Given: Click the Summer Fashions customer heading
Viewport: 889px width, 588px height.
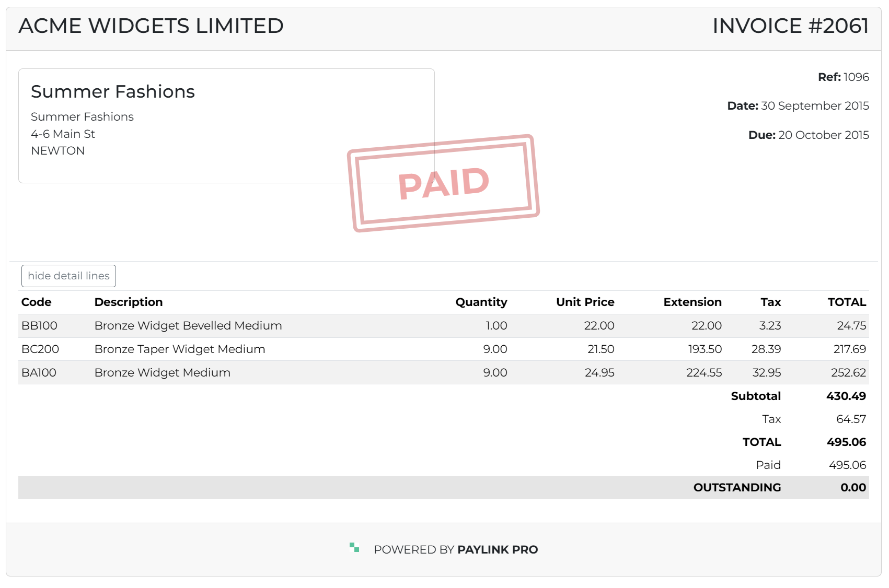Looking at the screenshot, I should [x=113, y=91].
